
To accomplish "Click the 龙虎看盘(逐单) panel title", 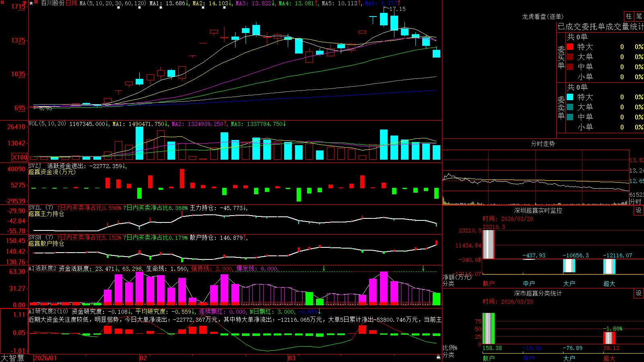I will click(x=543, y=16).
